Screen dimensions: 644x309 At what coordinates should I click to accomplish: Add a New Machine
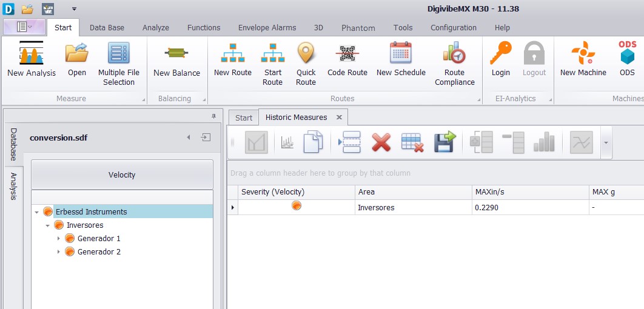pos(583,59)
